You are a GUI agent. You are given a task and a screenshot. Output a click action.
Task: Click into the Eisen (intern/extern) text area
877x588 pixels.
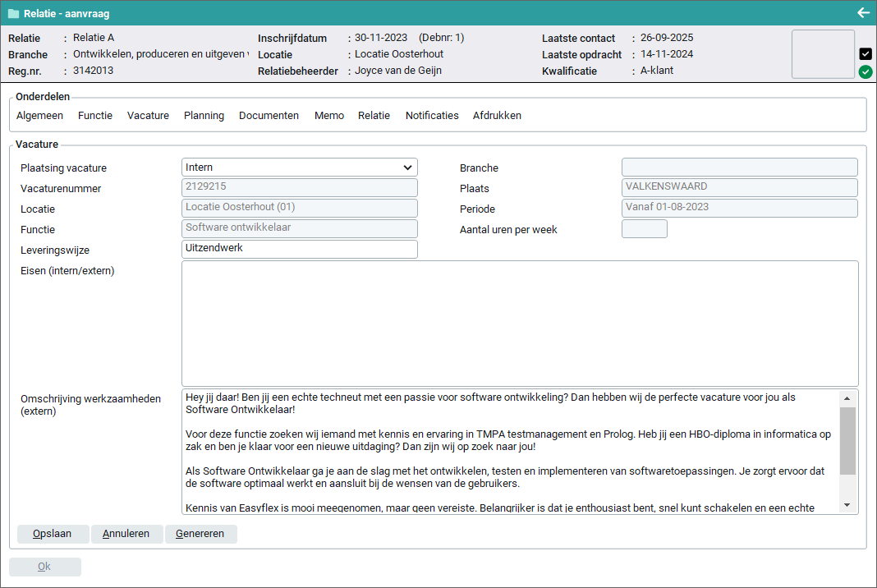pos(519,323)
